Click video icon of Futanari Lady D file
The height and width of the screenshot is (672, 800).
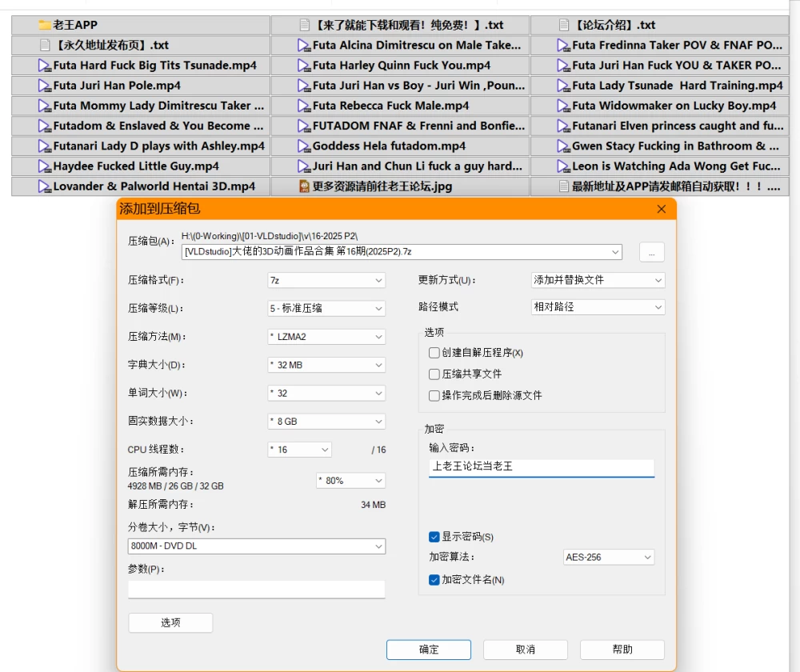coord(45,146)
